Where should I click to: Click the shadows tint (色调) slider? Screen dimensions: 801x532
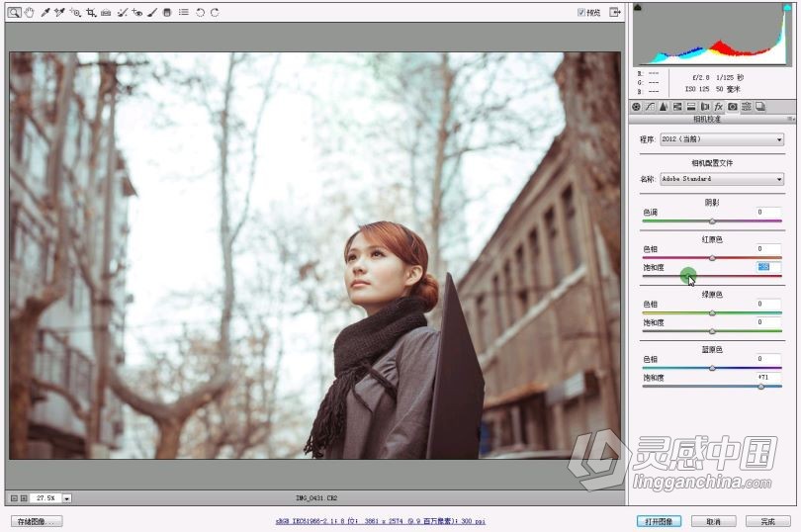click(712, 222)
